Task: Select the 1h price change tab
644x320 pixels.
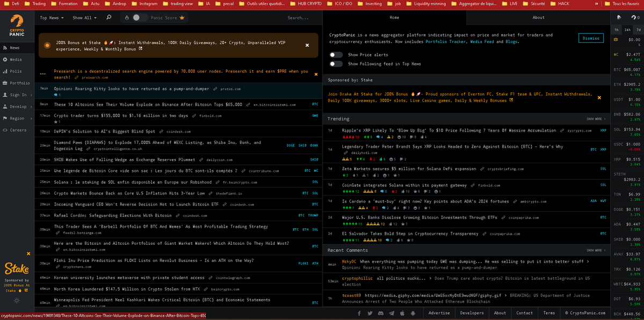Action: pos(617,30)
